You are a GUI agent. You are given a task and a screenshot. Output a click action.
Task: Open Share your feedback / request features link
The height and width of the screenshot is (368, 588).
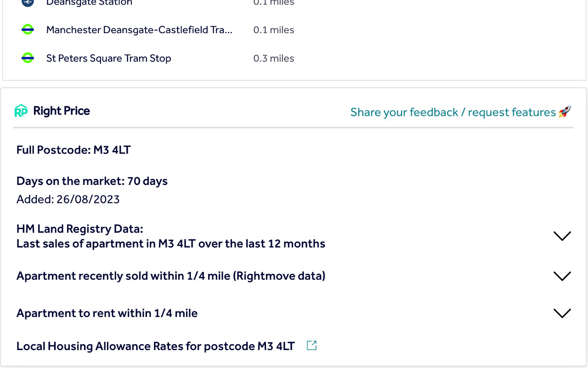pyautogui.click(x=453, y=112)
